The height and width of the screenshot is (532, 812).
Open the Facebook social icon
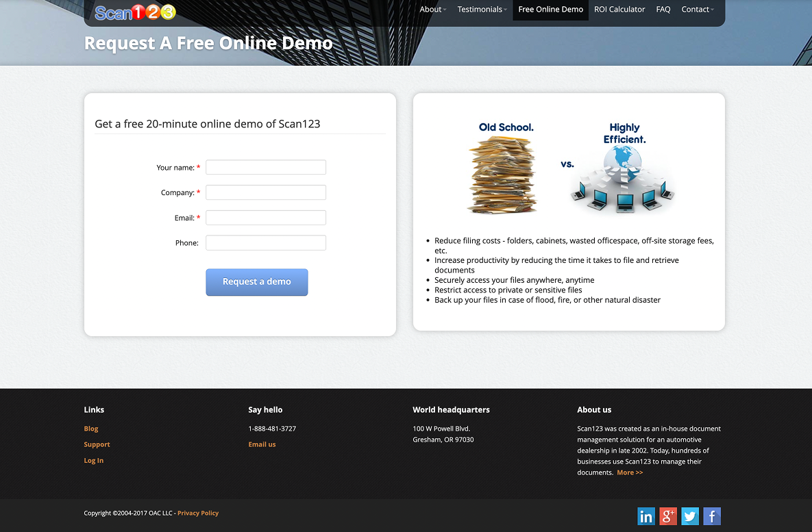coord(712,516)
